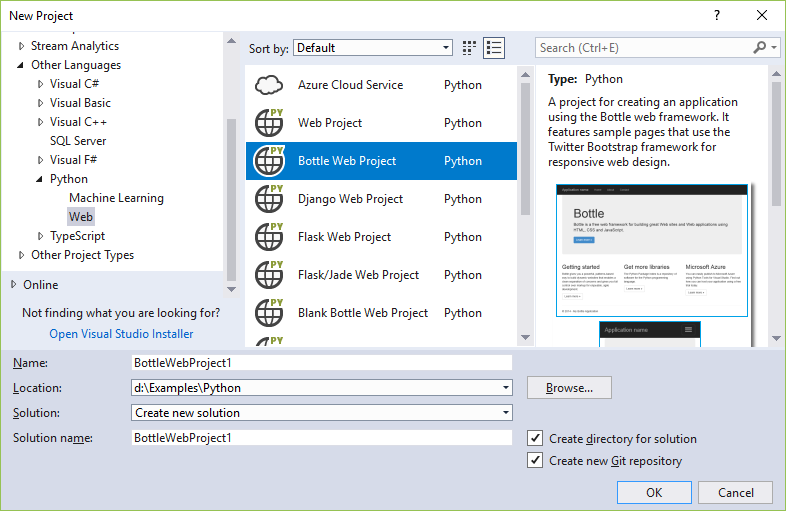Open the Sort by Default dropdown

pos(373,48)
